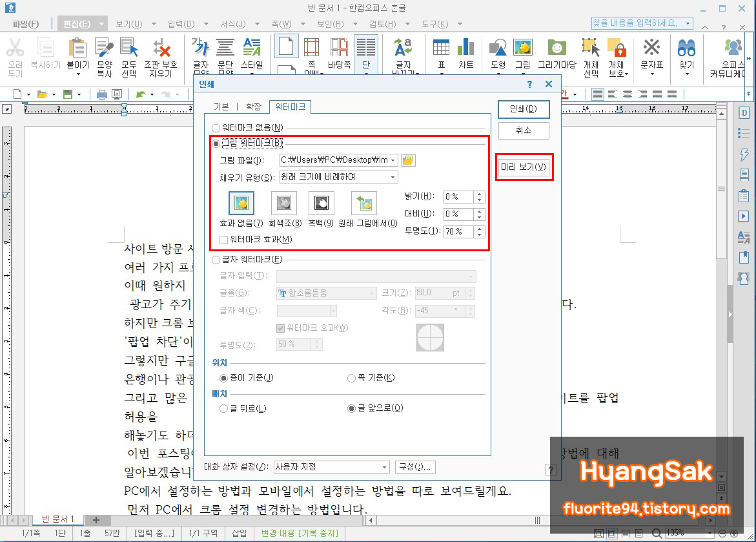Click the Select All (모두 선택) icon
This screenshot has height=542, width=756.
tap(128, 48)
